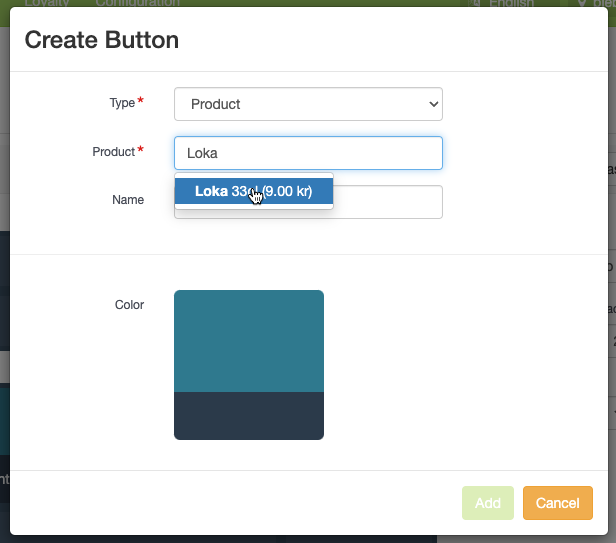Image resolution: width=616 pixels, height=543 pixels.
Task: Click the Add button
Action: pos(488,503)
